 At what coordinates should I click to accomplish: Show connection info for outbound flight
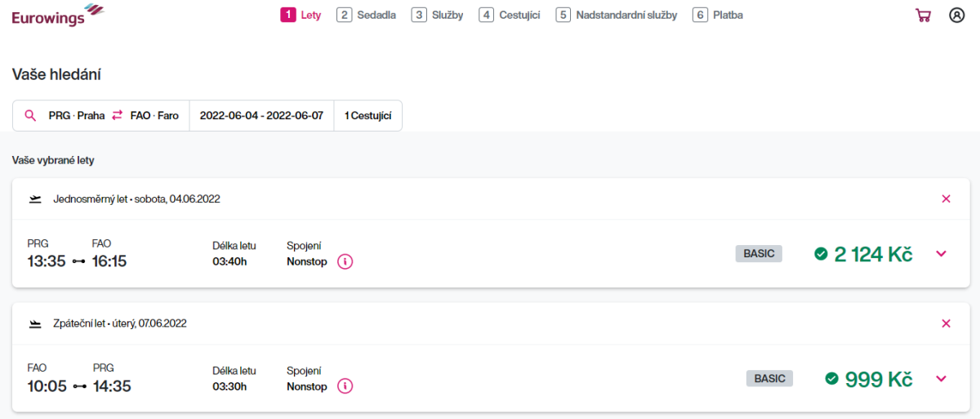click(x=345, y=261)
